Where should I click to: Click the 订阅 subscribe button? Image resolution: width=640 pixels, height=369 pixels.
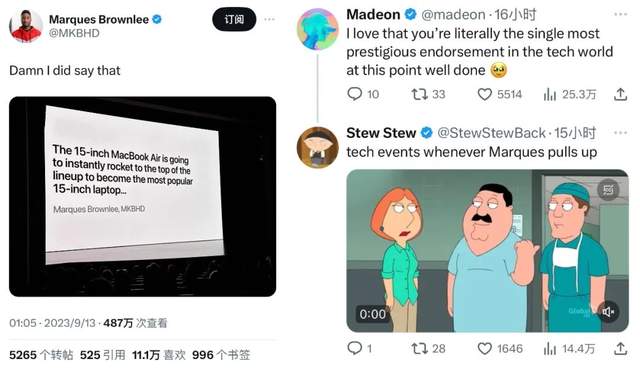click(x=234, y=19)
